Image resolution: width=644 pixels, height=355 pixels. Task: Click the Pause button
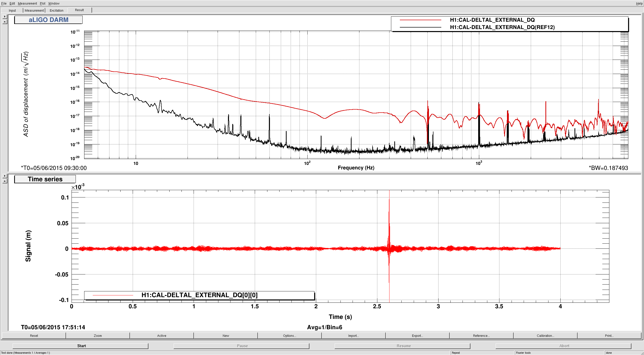[x=241, y=346]
